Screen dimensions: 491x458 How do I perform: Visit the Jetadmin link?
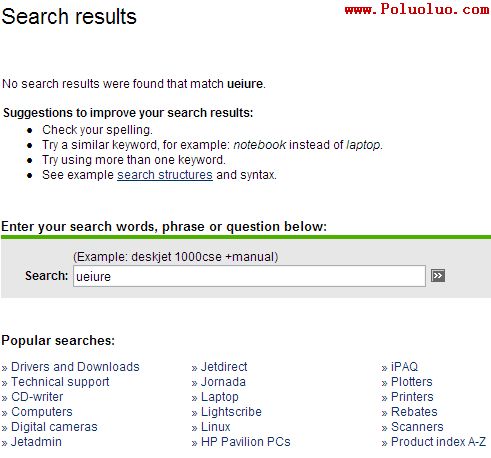[36, 442]
